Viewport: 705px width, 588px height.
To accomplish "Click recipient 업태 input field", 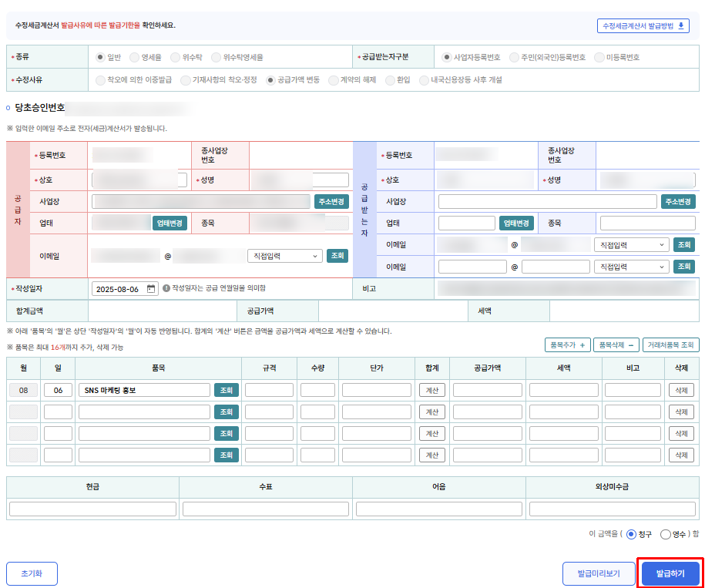I will (x=467, y=223).
